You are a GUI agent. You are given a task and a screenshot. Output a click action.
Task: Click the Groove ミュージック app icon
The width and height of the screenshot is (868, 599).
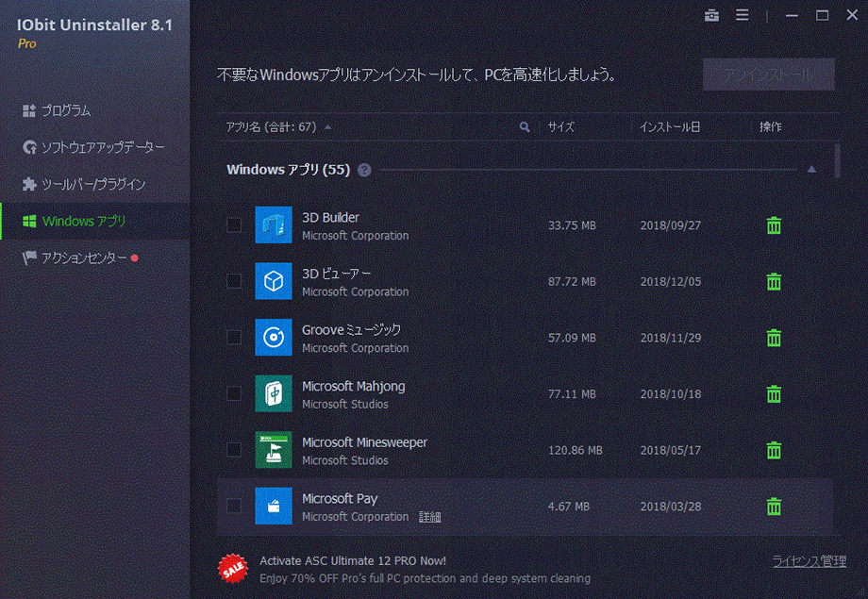point(274,337)
